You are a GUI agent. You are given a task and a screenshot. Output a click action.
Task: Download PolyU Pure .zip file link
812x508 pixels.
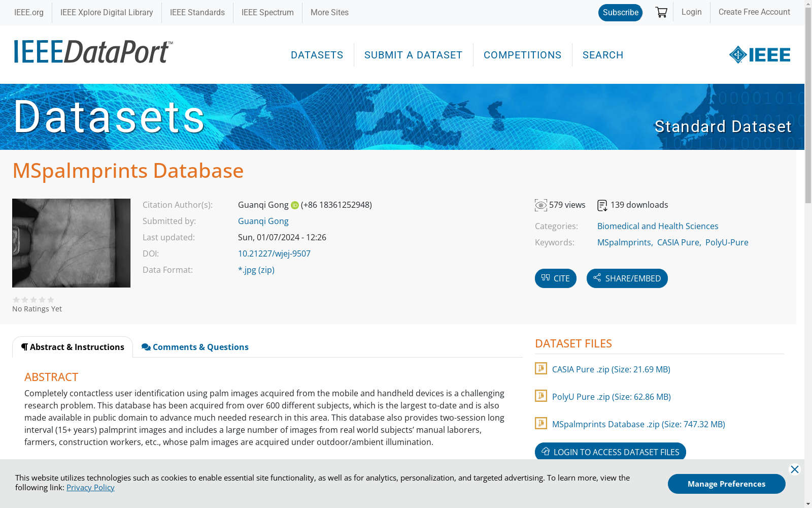pos(612,397)
